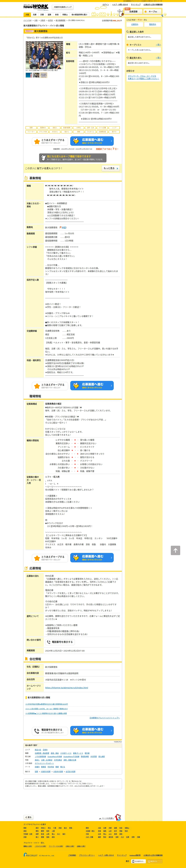Click 西淀川区 area link in 他の条件で探す
This screenshot has height=868, width=186.
pyautogui.click(x=38, y=750)
